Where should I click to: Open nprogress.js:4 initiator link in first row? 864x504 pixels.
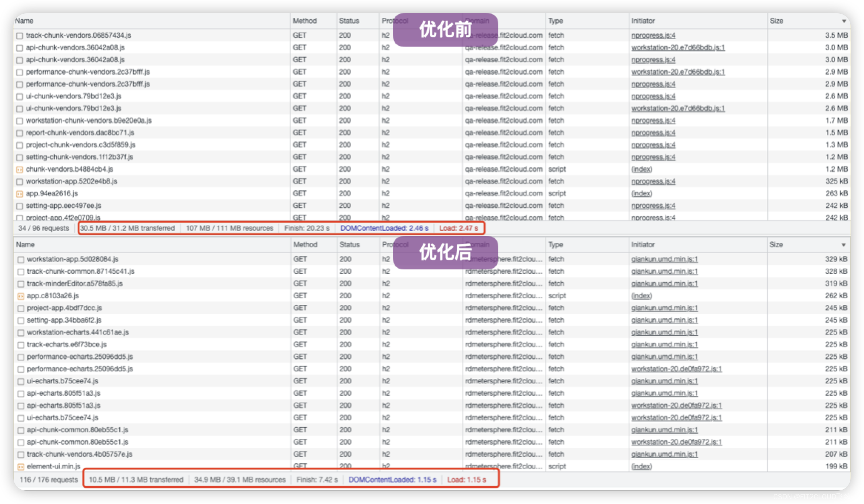click(x=653, y=36)
